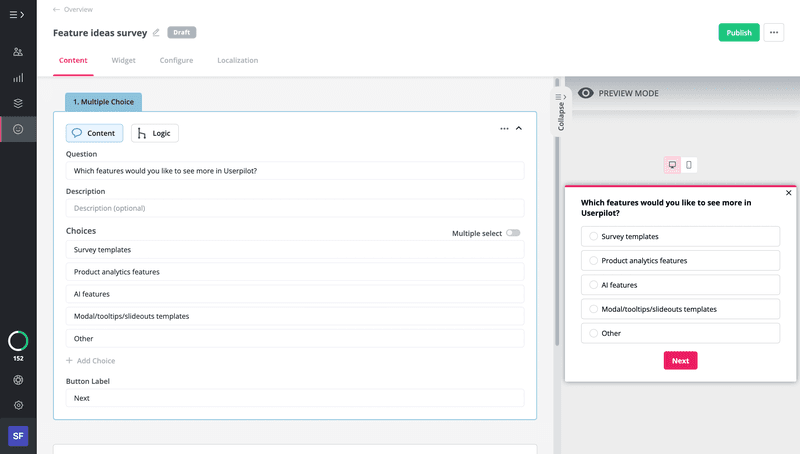Switch preview to desktop device icon
The image size is (800, 454).
(672, 165)
